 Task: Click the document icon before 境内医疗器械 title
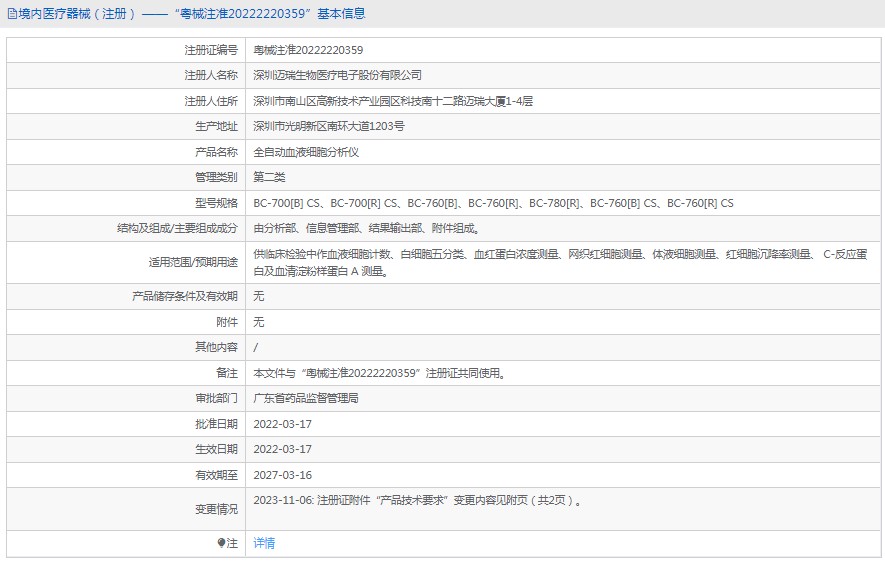[x=11, y=14]
